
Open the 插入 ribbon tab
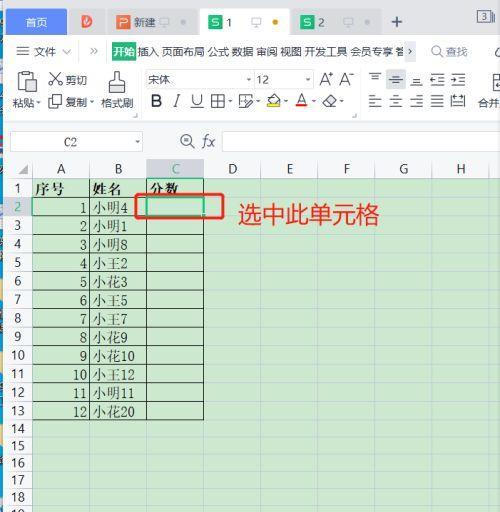point(148,52)
